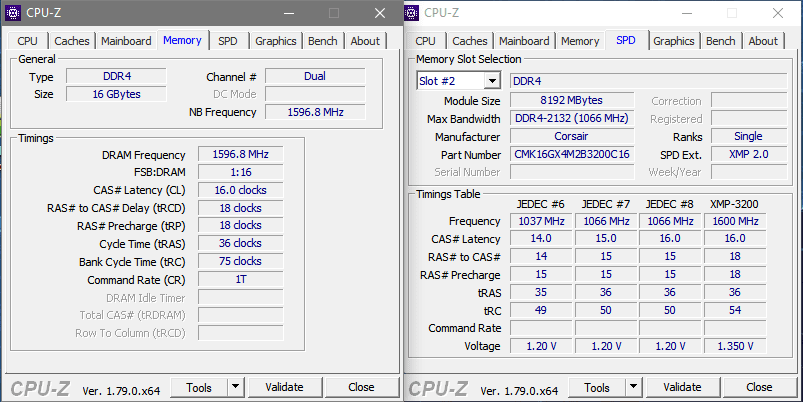Minimize the right CPU-Z window
Screen dimensions: 803x402
(x=686, y=13)
